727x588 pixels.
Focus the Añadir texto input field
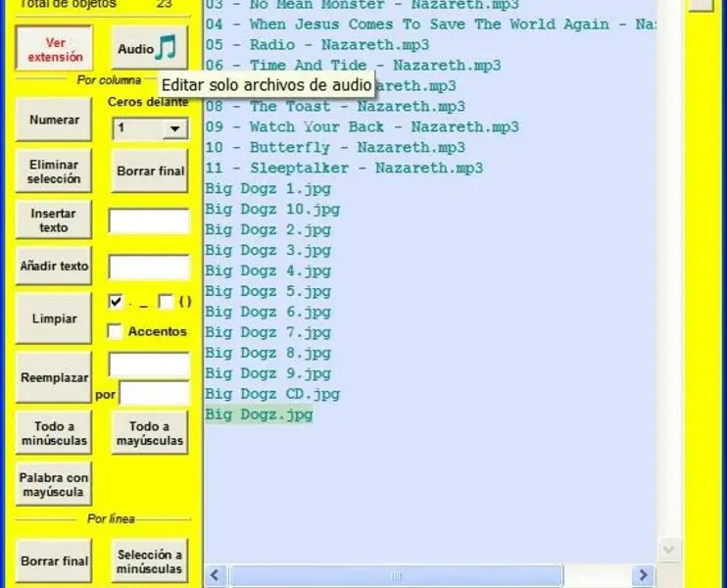(149, 267)
